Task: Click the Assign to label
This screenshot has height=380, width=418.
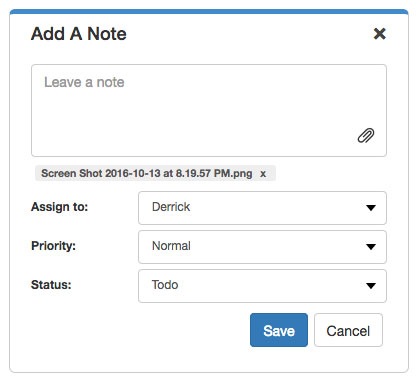Action: (x=59, y=207)
